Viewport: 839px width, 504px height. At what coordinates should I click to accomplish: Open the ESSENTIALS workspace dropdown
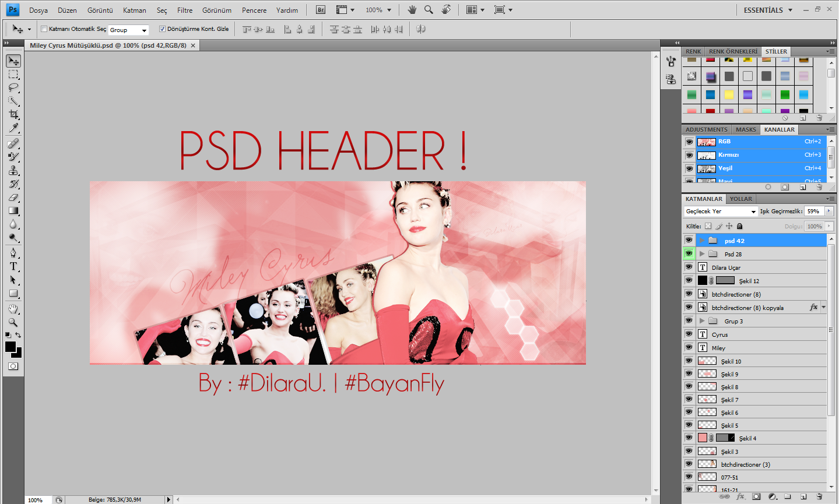point(768,10)
